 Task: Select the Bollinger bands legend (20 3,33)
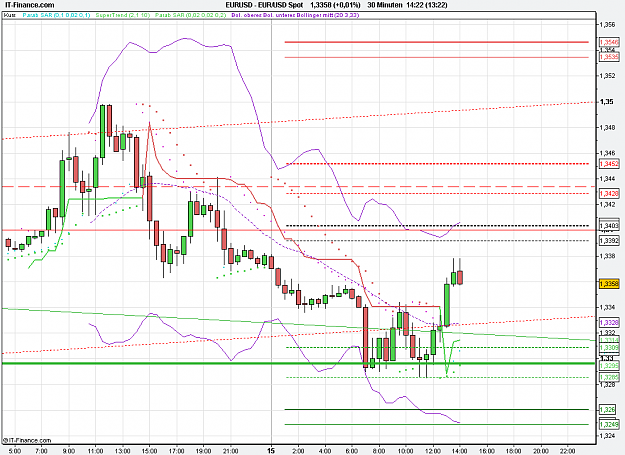point(295,15)
